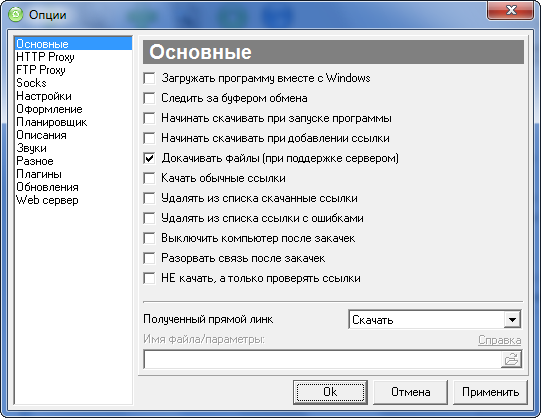Go to the Плагины section

click(73, 174)
